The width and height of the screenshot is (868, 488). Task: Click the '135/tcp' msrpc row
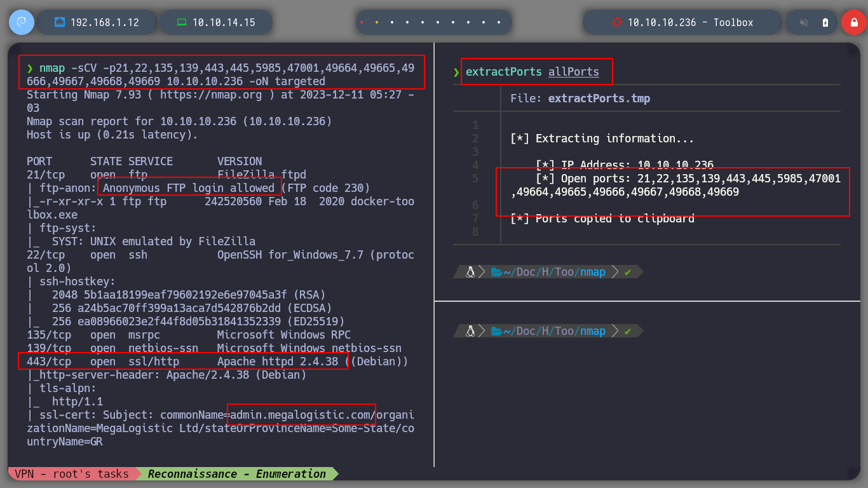(189, 335)
